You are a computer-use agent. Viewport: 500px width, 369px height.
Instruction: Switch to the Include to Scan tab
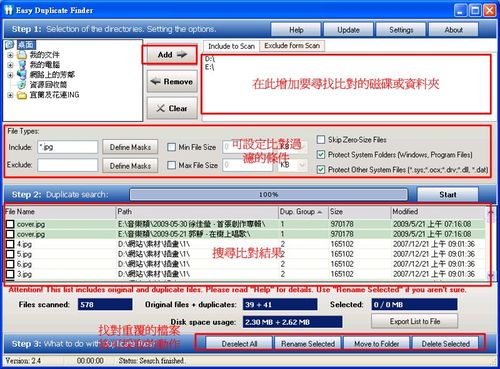click(231, 46)
